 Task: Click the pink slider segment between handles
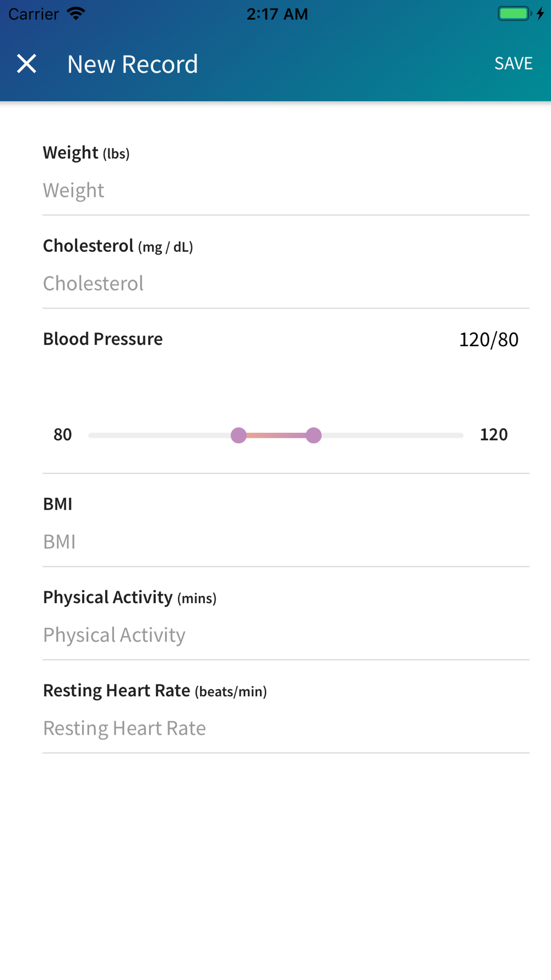[x=276, y=435]
